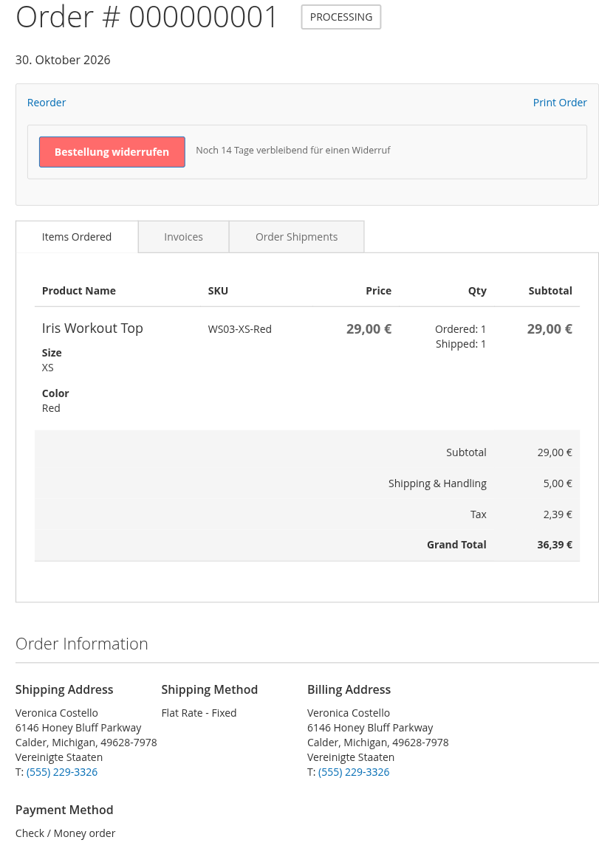Click the SKU value WS03-XS-Red
599x868 pixels.
(x=240, y=329)
